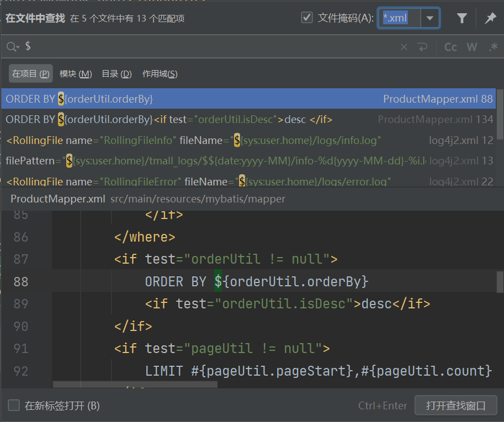Click the 在文件中查找 title
This screenshot has width=504, height=422.
click(35, 18)
